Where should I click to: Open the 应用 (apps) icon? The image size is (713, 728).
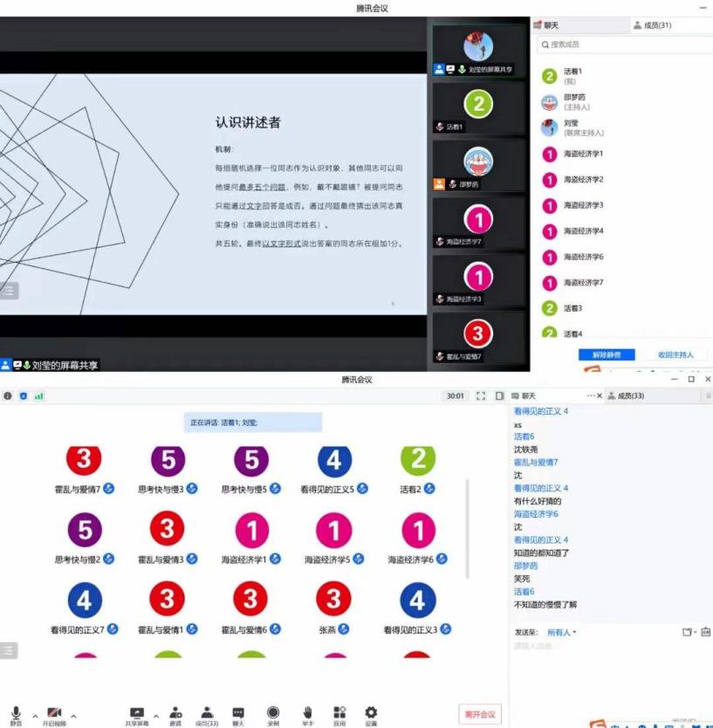(x=339, y=713)
